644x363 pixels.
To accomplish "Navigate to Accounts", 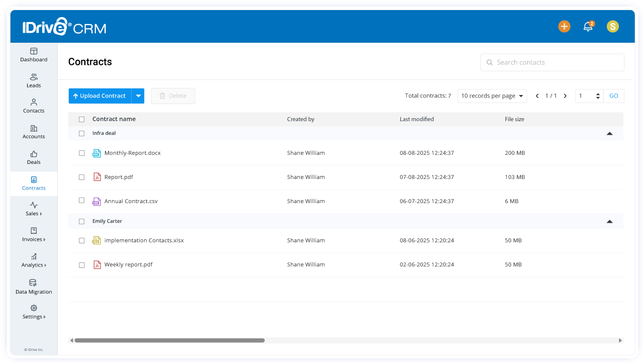I will 33,132.
